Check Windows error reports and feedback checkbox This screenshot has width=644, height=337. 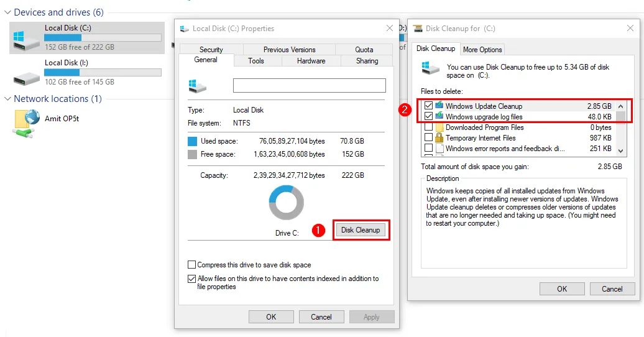pyautogui.click(x=428, y=148)
